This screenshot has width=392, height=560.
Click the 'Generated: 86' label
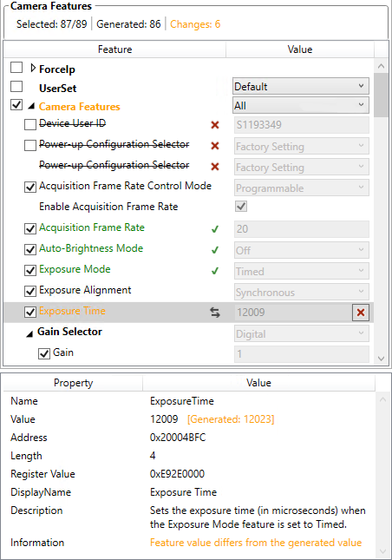tap(128, 24)
